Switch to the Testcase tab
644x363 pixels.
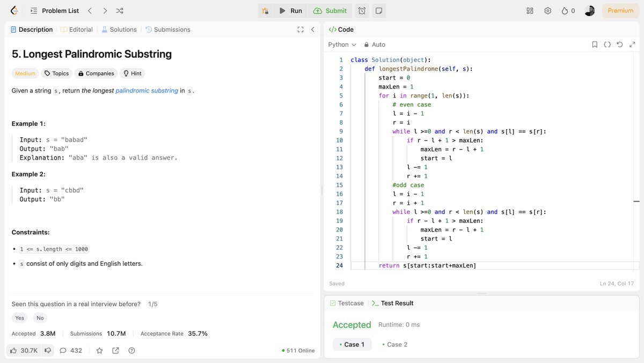point(347,303)
